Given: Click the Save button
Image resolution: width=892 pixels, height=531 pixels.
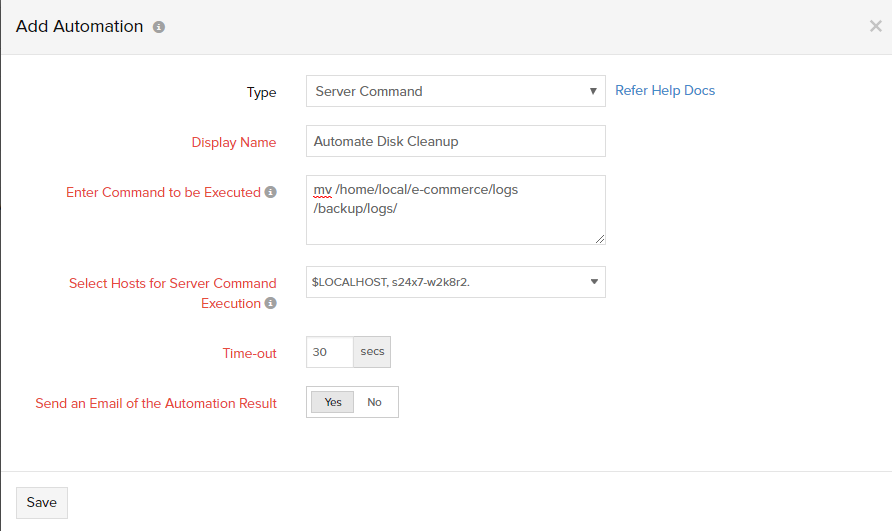Looking at the screenshot, I should 42,503.
